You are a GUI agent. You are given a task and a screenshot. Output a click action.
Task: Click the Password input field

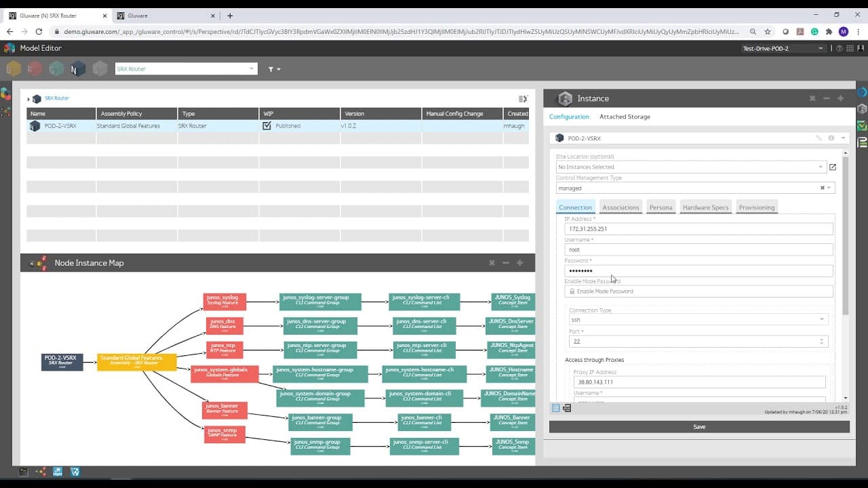(x=698, y=270)
